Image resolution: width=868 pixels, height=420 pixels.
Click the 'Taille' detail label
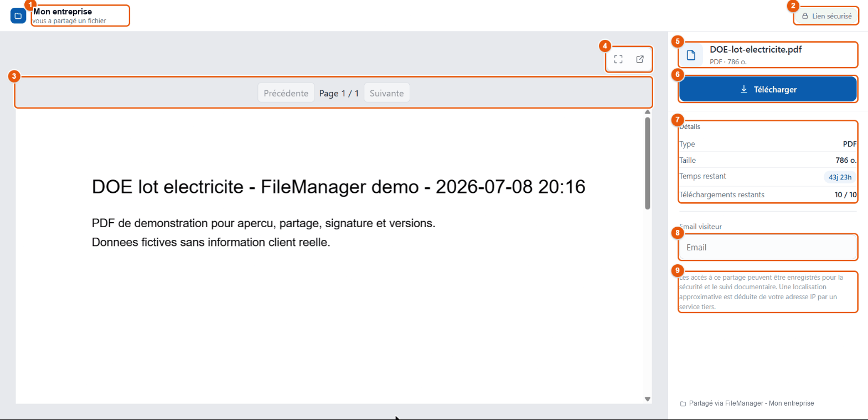pyautogui.click(x=688, y=160)
